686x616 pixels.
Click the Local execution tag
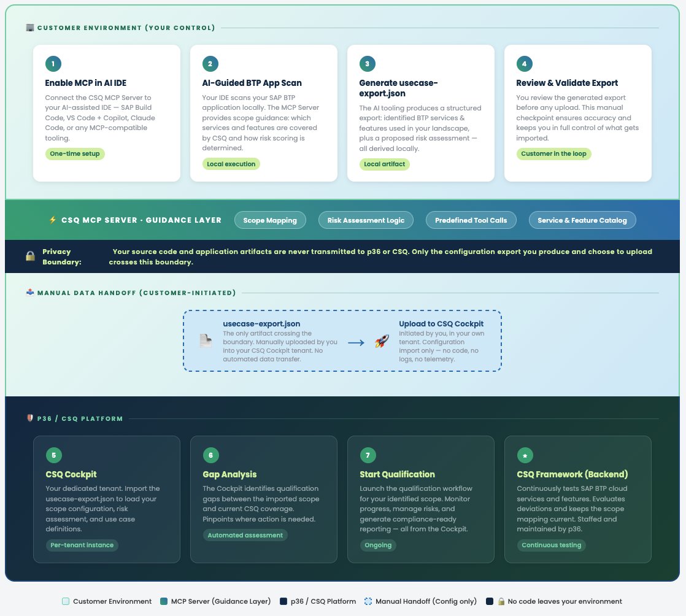[231, 164]
